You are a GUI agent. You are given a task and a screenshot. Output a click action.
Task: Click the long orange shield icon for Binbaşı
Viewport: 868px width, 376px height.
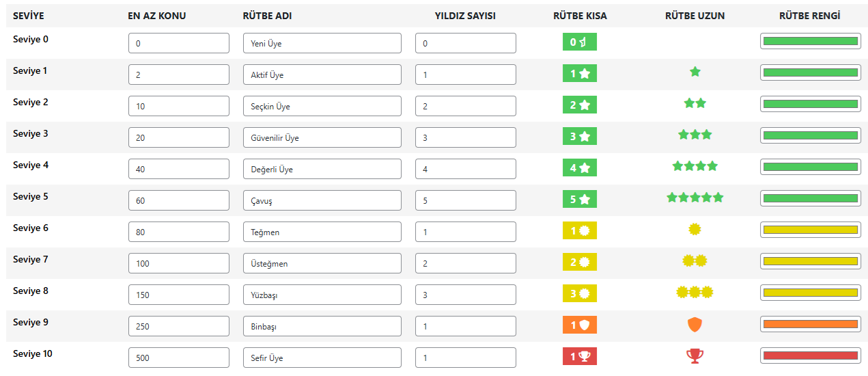pyautogui.click(x=695, y=325)
